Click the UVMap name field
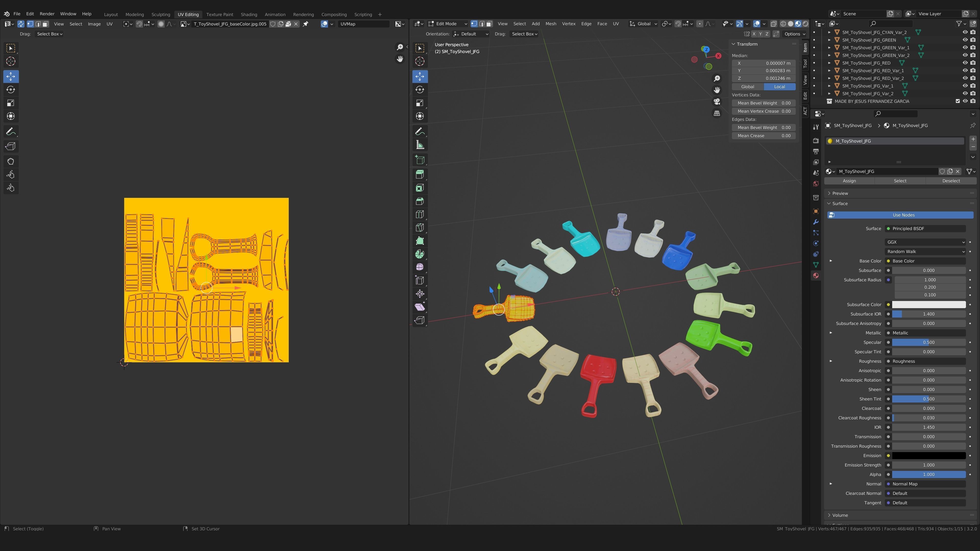The image size is (980, 551). (363, 24)
